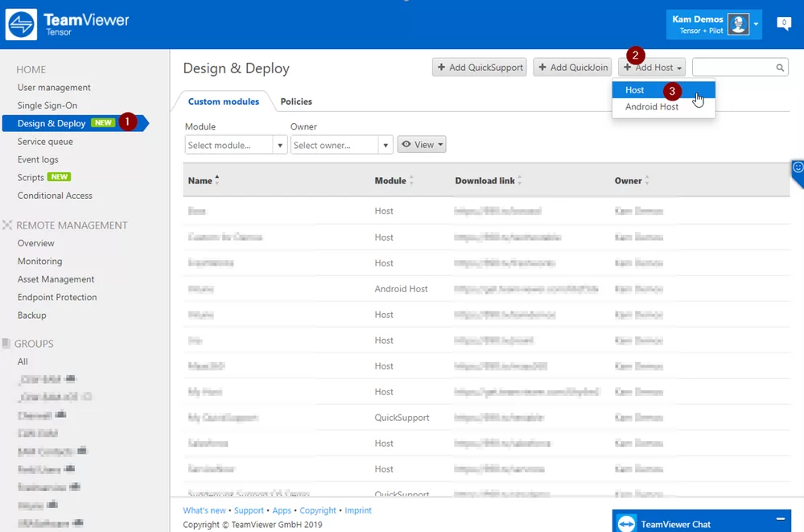Viewport: 804px width, 532px height.
Task: Open the What's new link
Action: pos(204,509)
